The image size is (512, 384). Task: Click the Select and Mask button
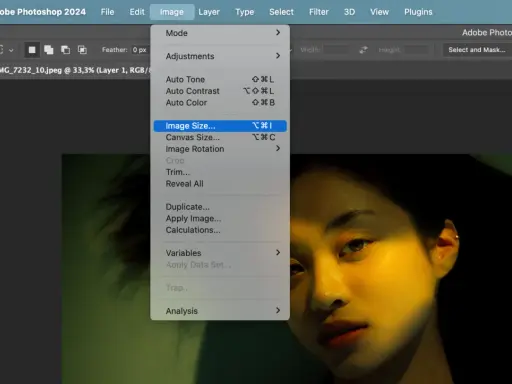point(477,50)
